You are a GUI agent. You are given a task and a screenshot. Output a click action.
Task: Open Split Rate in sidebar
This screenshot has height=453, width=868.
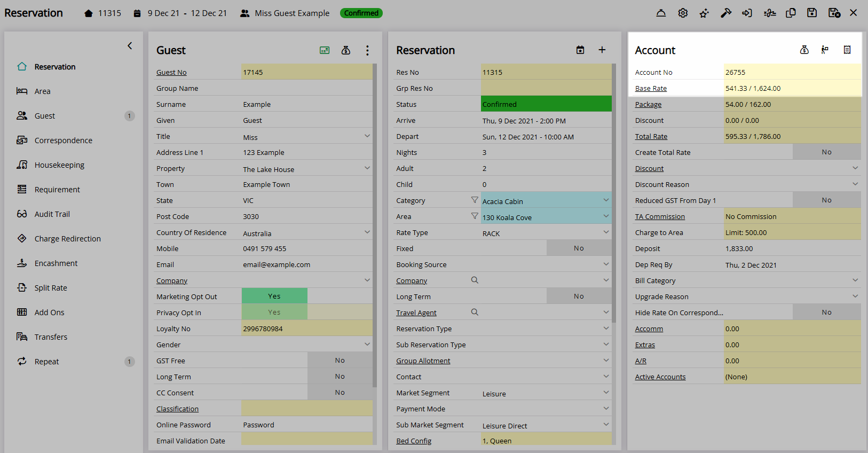(x=51, y=288)
